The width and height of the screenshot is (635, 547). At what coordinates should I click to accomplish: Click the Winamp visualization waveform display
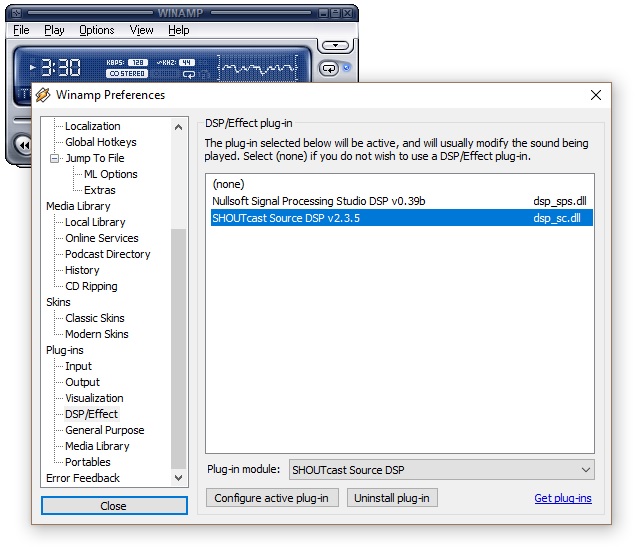258,68
